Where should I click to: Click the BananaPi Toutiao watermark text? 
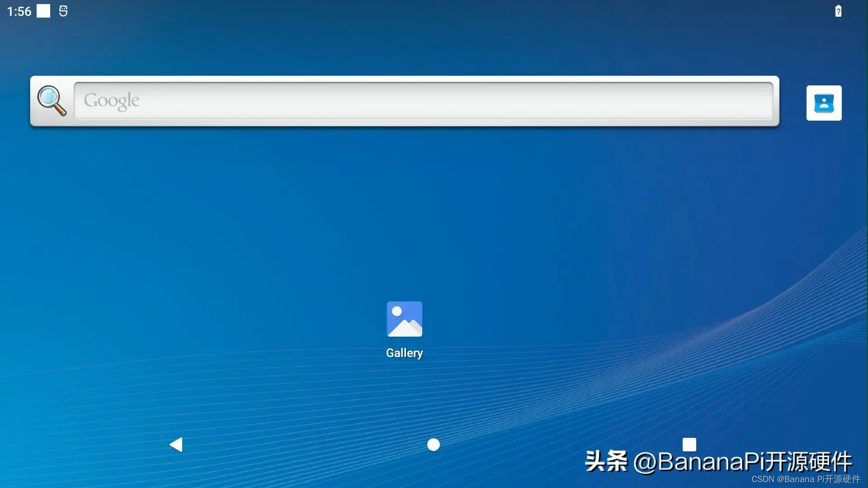[x=718, y=462]
